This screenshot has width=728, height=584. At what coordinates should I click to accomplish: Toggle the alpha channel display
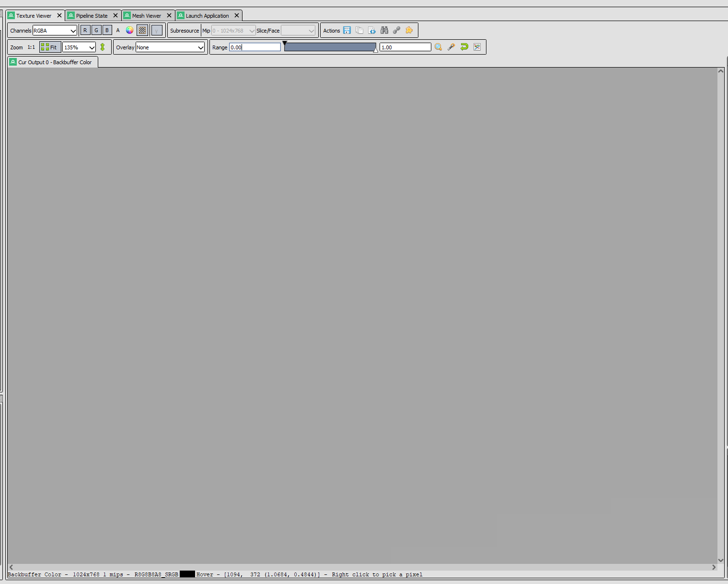118,30
